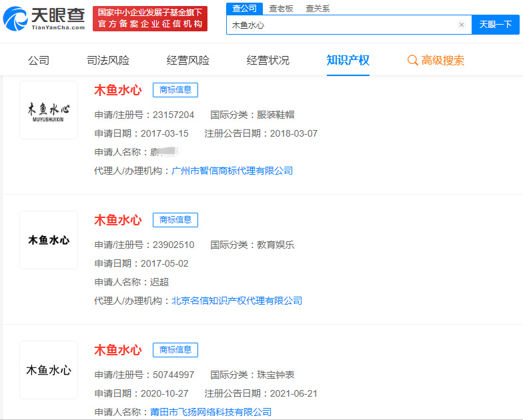Click registration announcement date 2018-03-07
The image size is (523, 420).
pos(294,133)
